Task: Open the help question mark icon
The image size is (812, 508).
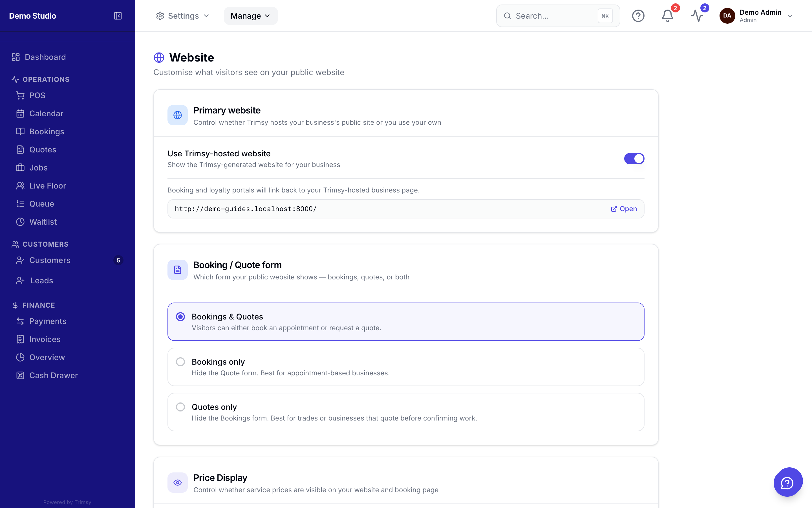Action: click(638, 16)
